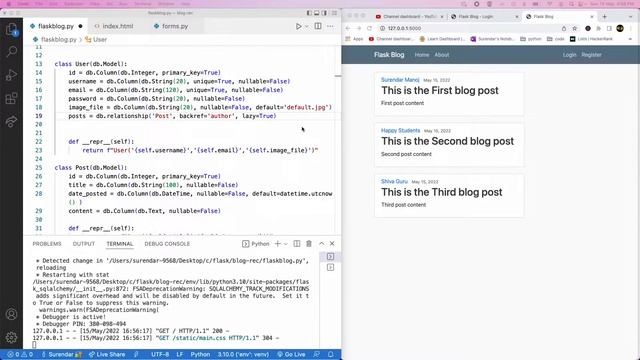Click author Shiva Guru link
640x360 pixels.
394,181
